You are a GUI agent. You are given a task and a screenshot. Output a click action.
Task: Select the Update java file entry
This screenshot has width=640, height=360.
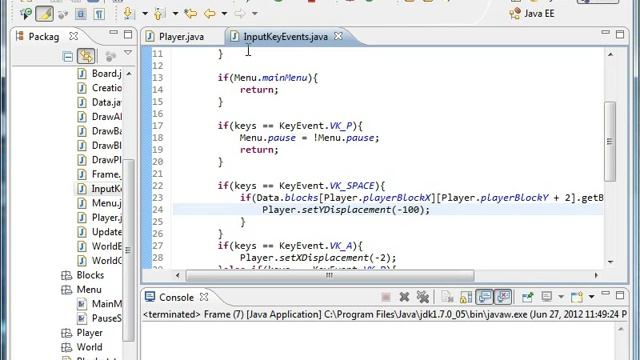pyautogui.click(x=100, y=232)
